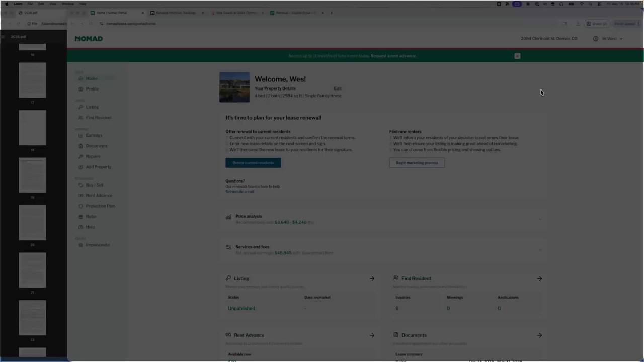The width and height of the screenshot is (644, 362).
Task: Select PDF page 22 thumbnail
Action: tap(32, 318)
